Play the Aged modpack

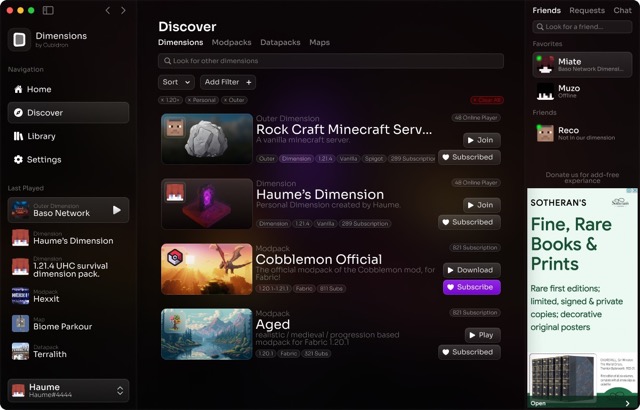482,335
